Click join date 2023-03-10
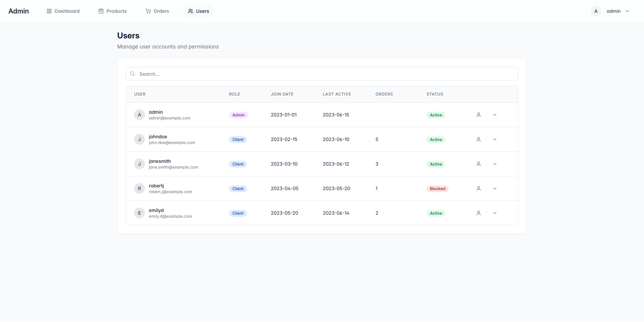Screen dimensions: 644x321 tap(284, 164)
